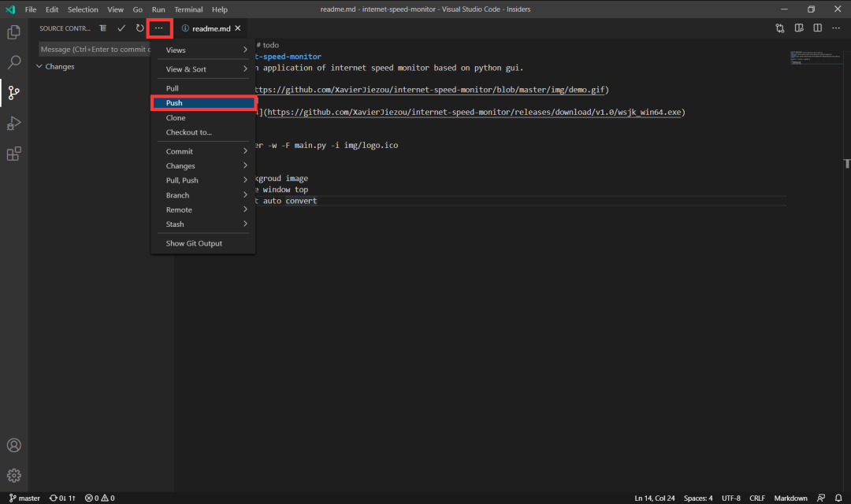Click the open changes icon in editor toolbar
The height and width of the screenshot is (504, 851).
(x=780, y=28)
